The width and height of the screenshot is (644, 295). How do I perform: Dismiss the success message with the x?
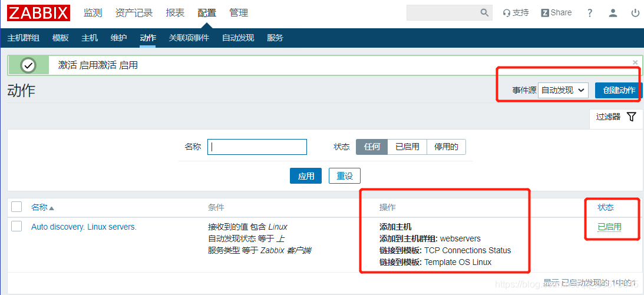635,62
